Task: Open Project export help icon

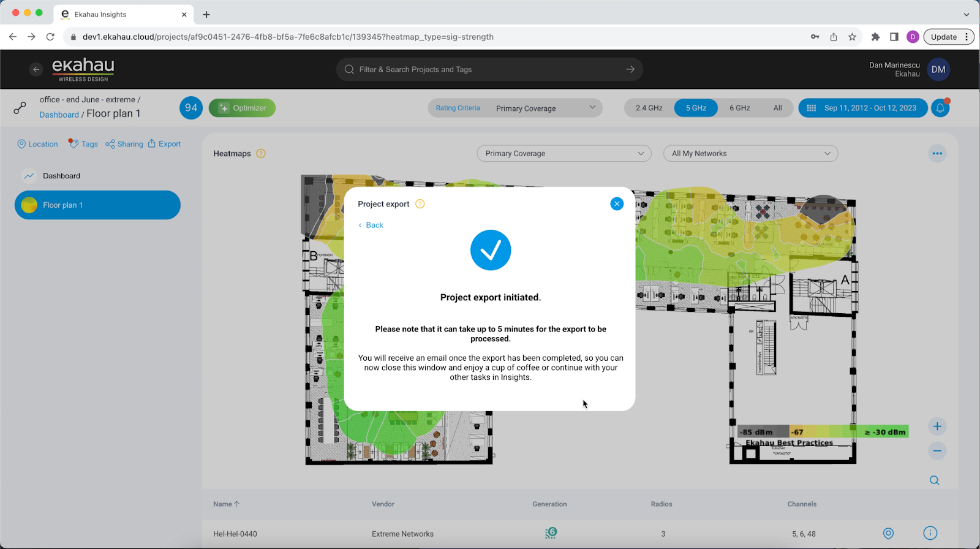Action: click(420, 204)
